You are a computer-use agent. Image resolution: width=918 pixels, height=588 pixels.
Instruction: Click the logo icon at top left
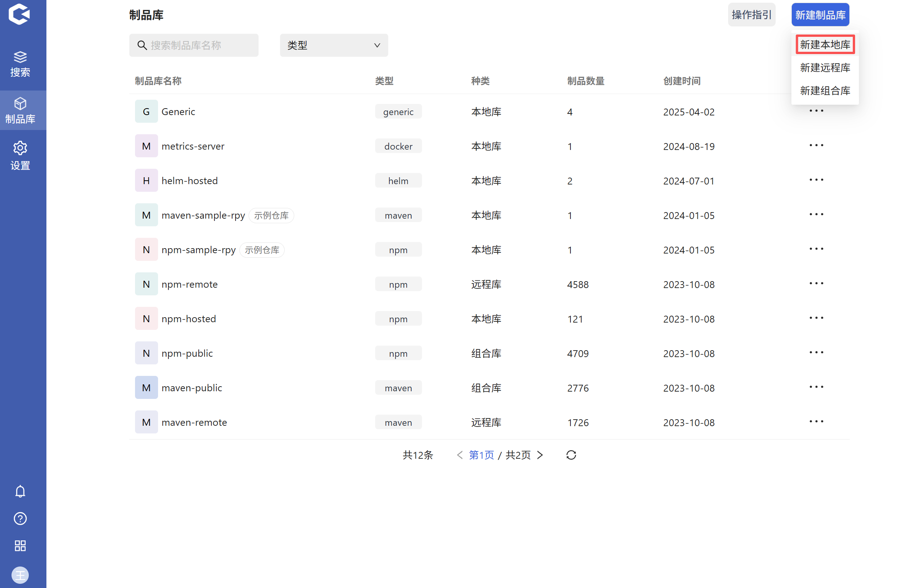pyautogui.click(x=19, y=15)
